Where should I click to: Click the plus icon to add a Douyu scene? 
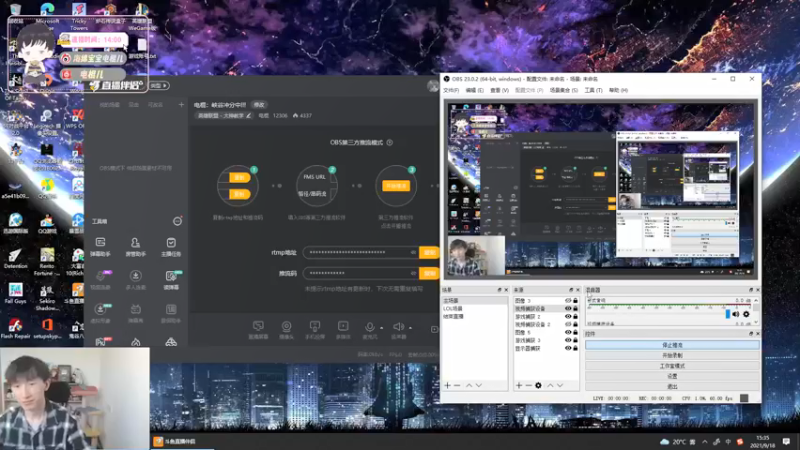point(181,105)
